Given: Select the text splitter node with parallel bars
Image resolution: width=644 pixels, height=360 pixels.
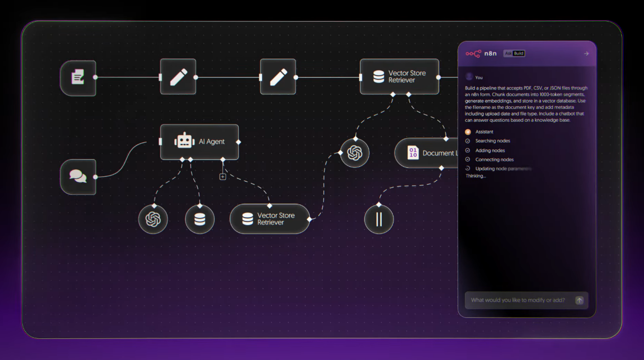Looking at the screenshot, I should pos(379,219).
